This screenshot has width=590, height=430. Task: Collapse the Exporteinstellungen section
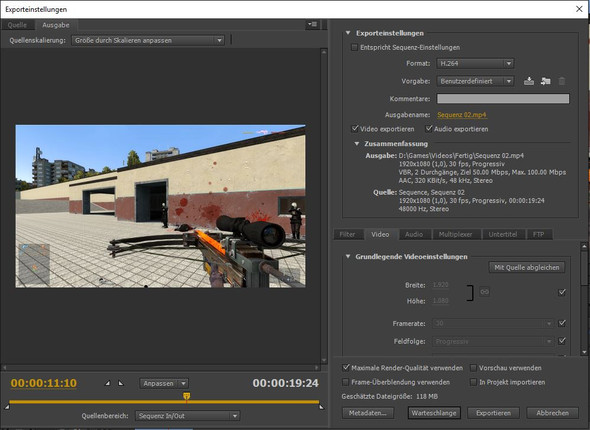[348, 33]
